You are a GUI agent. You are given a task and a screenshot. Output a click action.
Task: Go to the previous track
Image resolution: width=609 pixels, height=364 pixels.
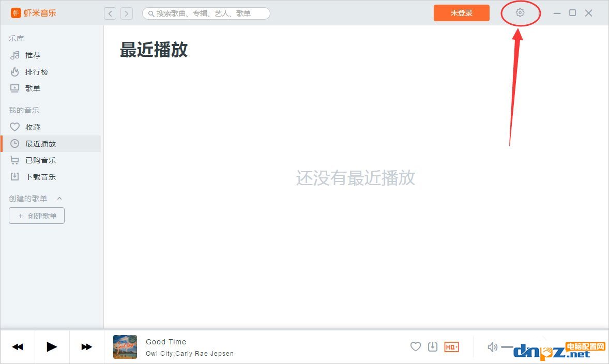pyautogui.click(x=18, y=346)
